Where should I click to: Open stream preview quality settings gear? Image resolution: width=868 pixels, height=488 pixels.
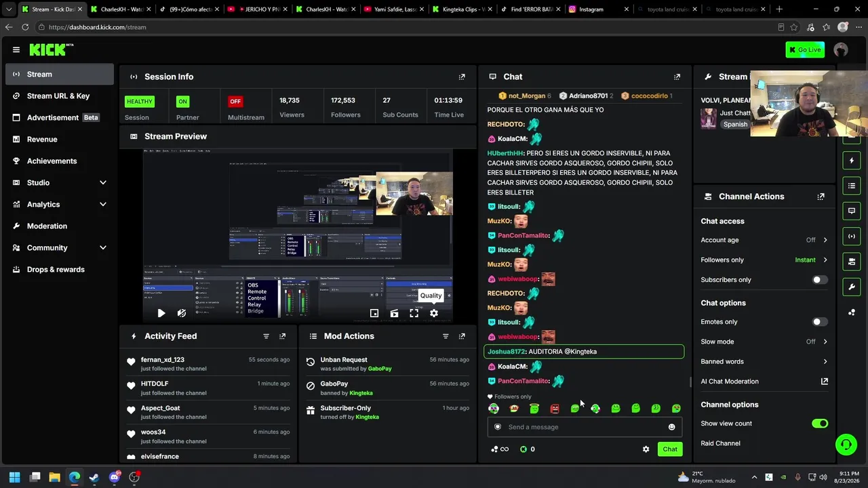(434, 313)
